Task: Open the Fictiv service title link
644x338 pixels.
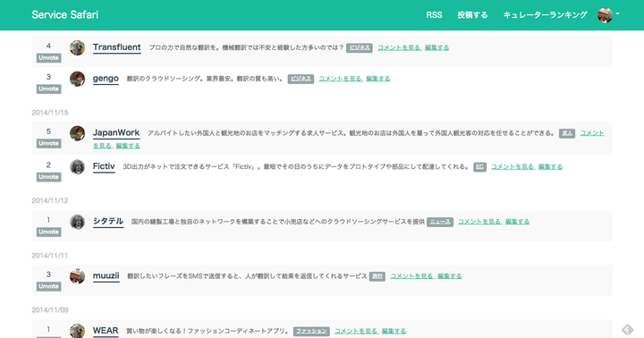Action: (x=104, y=166)
